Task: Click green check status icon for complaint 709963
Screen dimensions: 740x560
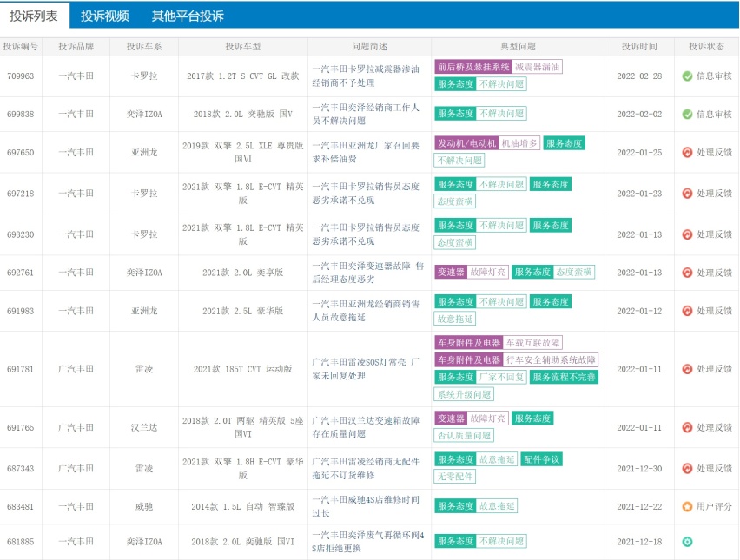Action: [687, 76]
